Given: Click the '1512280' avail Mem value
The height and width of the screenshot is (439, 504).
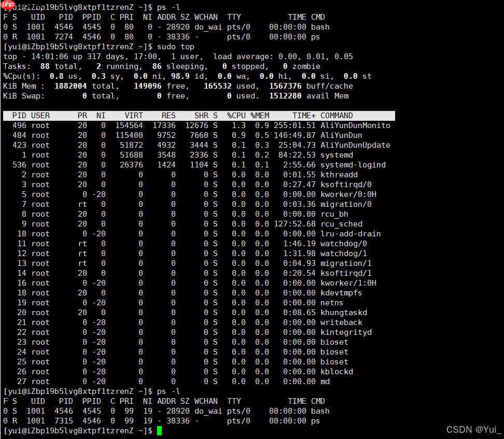Looking at the screenshot, I should click(285, 96).
